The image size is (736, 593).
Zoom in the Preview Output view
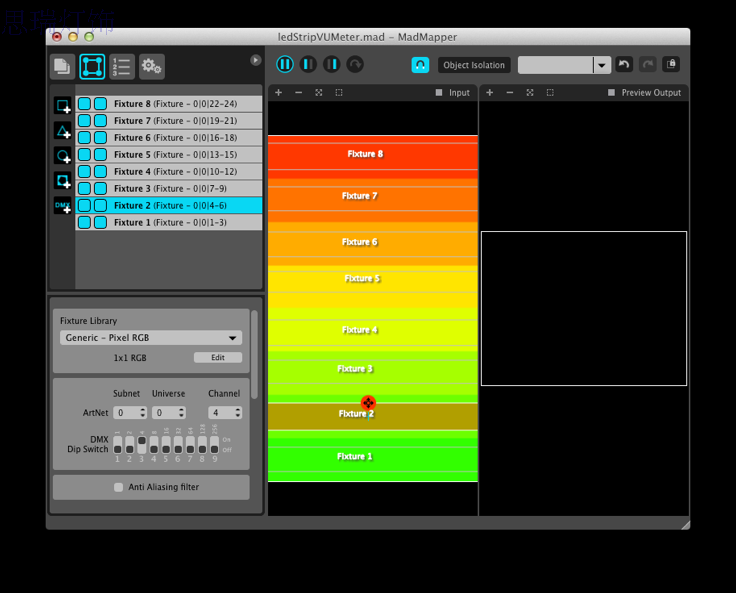pyautogui.click(x=490, y=92)
